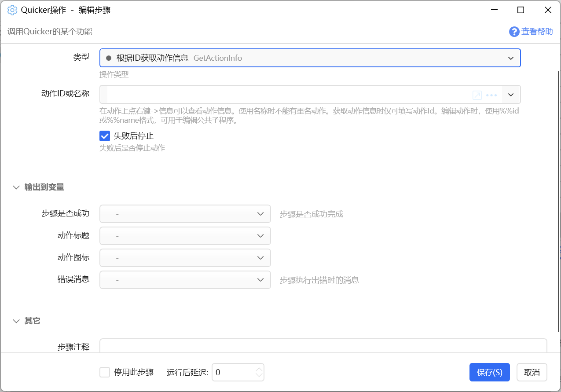The height and width of the screenshot is (392, 561).
Task: Open the help question-mark icon
Action: pos(514,32)
